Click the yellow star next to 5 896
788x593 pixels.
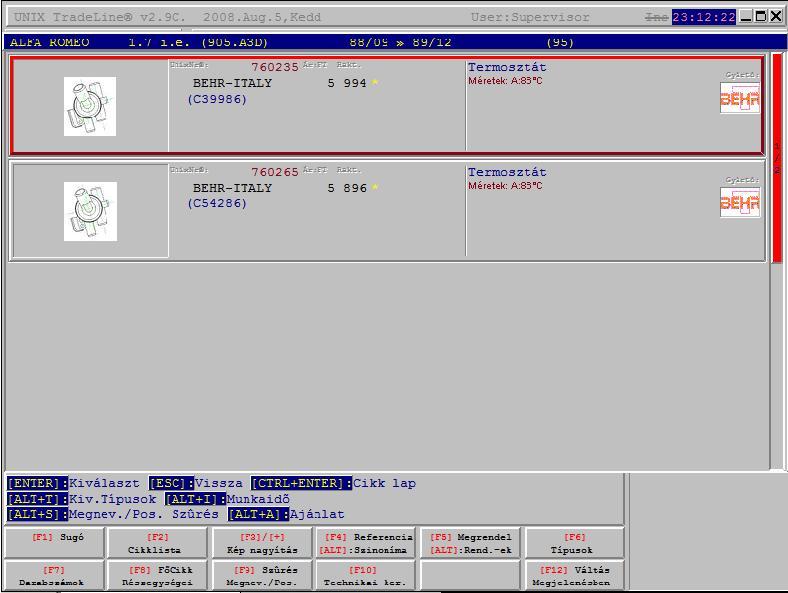[x=375, y=187]
